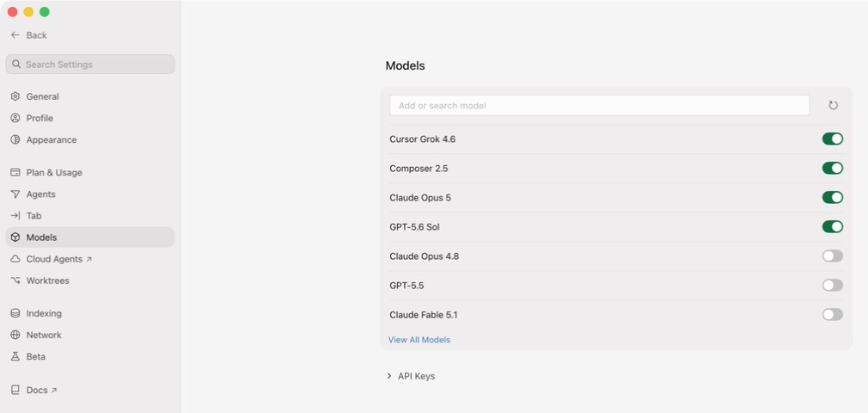Disable the Claude Opus 5 toggle
Screen dimensions: 868x413
click(x=833, y=197)
